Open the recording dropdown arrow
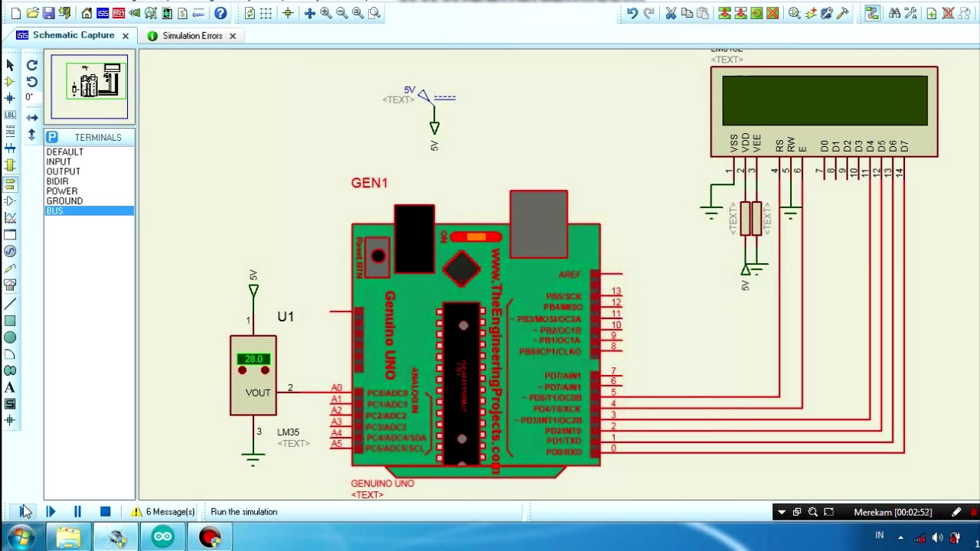 (781, 512)
